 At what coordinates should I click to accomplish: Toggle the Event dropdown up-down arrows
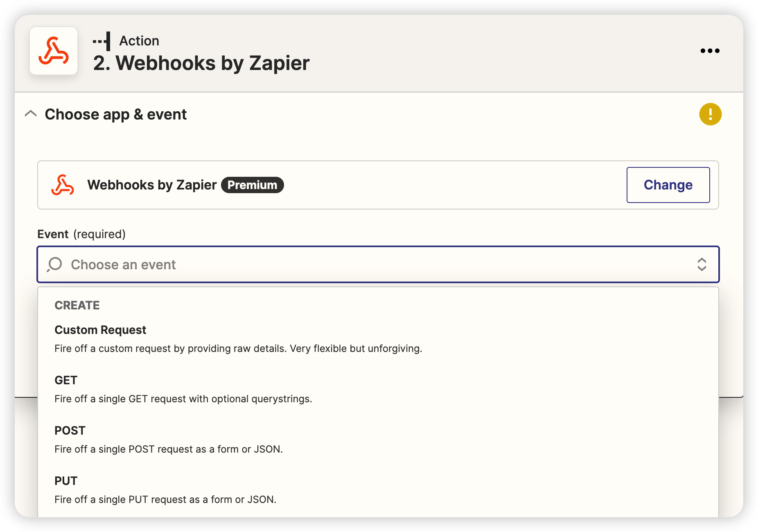(702, 264)
